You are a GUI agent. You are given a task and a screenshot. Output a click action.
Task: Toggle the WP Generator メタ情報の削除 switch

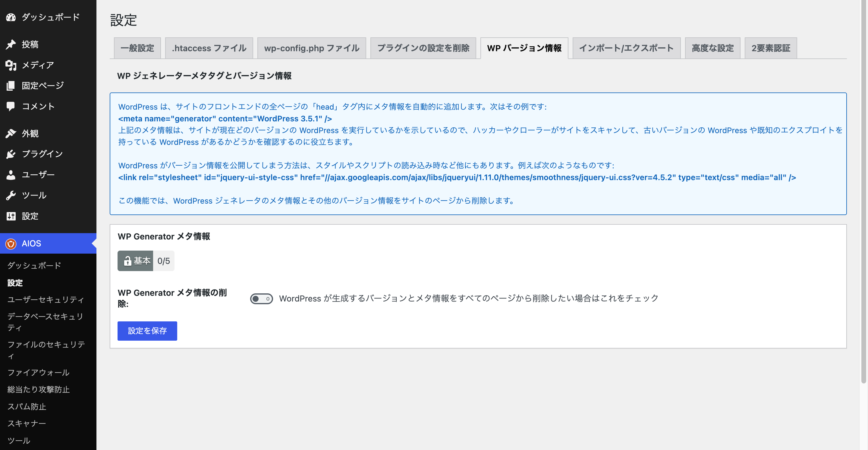tap(262, 298)
